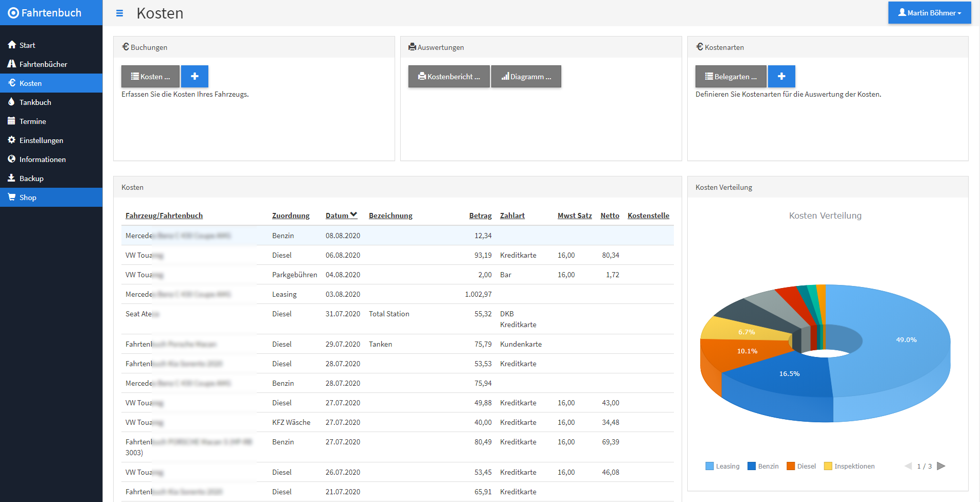Select the Parkgebühren entry
980x502 pixels.
pos(294,275)
